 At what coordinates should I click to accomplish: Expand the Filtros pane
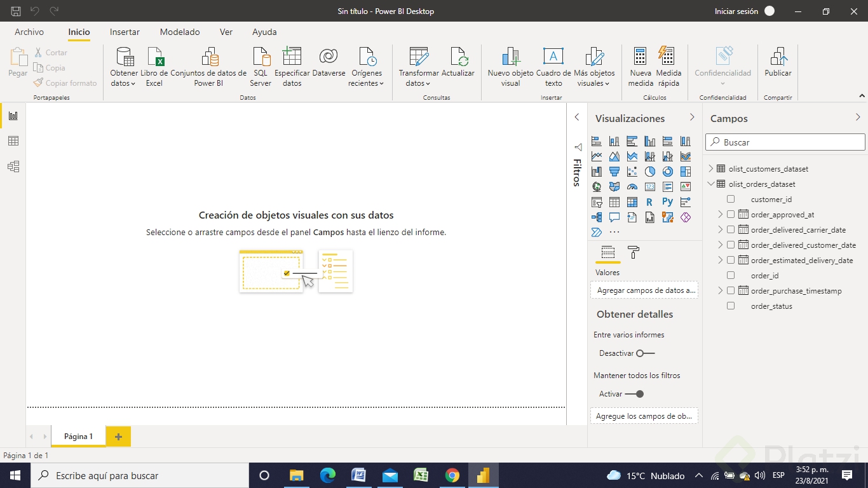tap(577, 117)
